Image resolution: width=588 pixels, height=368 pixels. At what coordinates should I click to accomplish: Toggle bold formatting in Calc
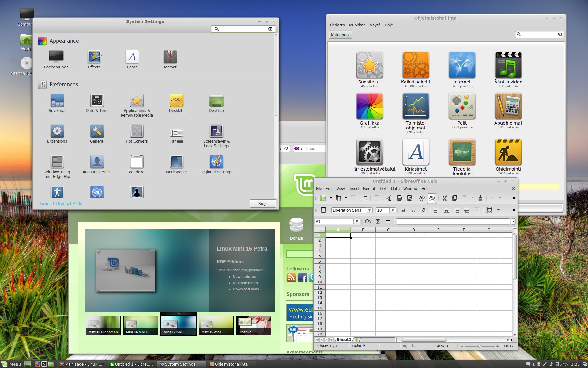point(404,210)
